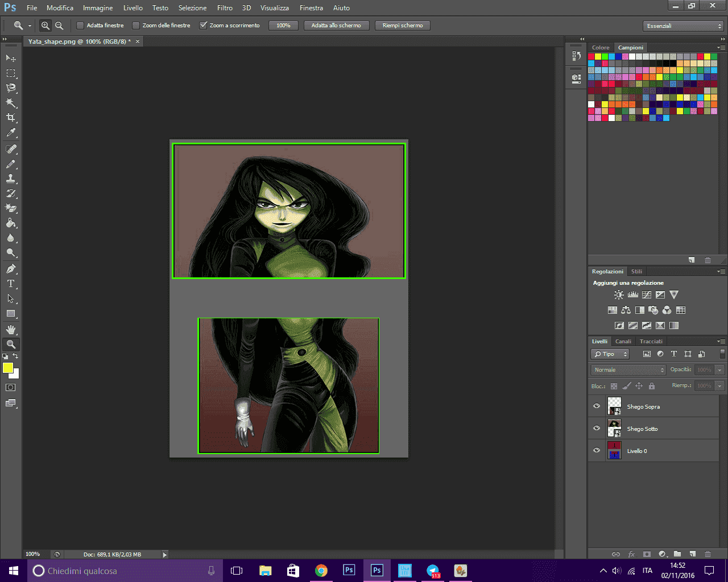Hide the Shego Sopra layer
Image resolution: width=728 pixels, height=582 pixels.
[x=597, y=406]
